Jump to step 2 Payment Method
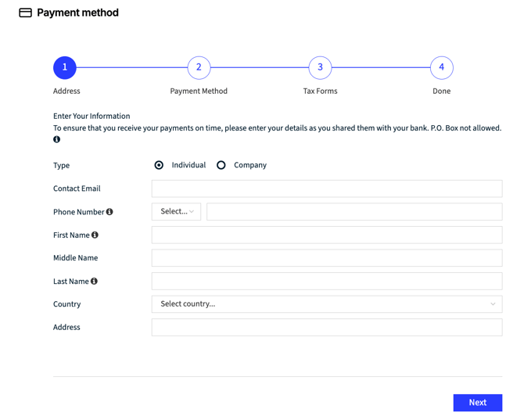This screenshot has width=524, height=420. tap(199, 68)
